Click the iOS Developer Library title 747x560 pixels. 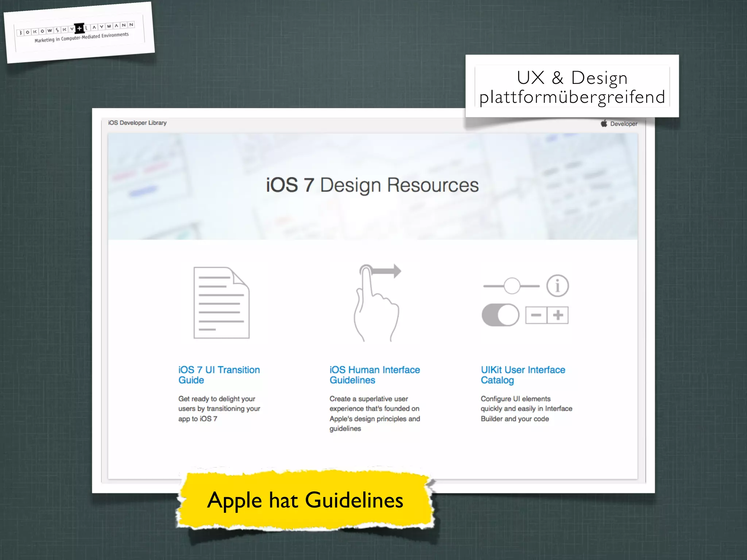tap(137, 123)
